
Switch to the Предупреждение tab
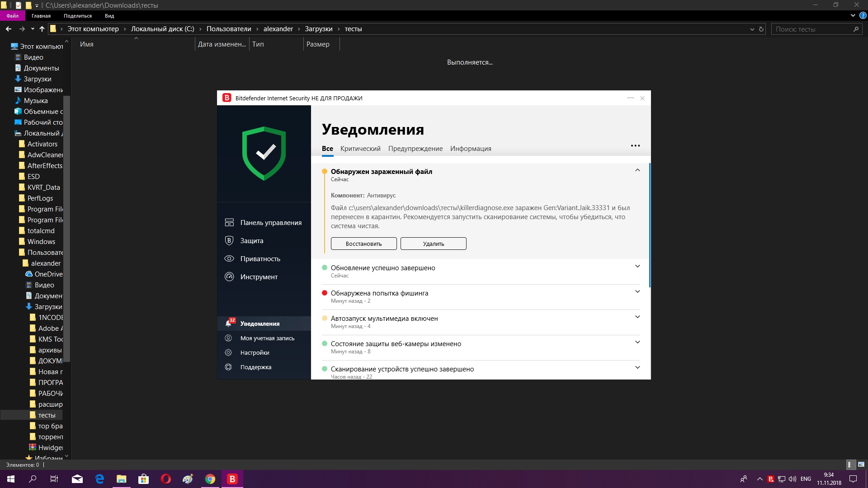coord(415,149)
